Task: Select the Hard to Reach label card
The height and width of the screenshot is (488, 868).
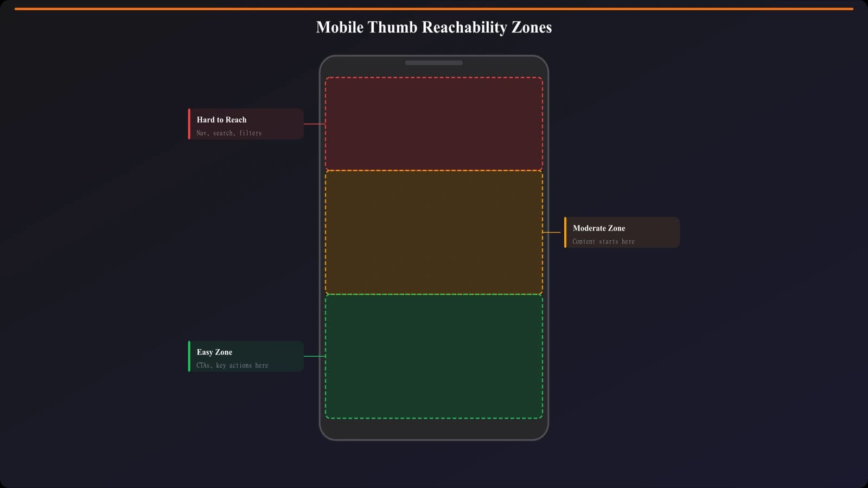Action: [244, 124]
